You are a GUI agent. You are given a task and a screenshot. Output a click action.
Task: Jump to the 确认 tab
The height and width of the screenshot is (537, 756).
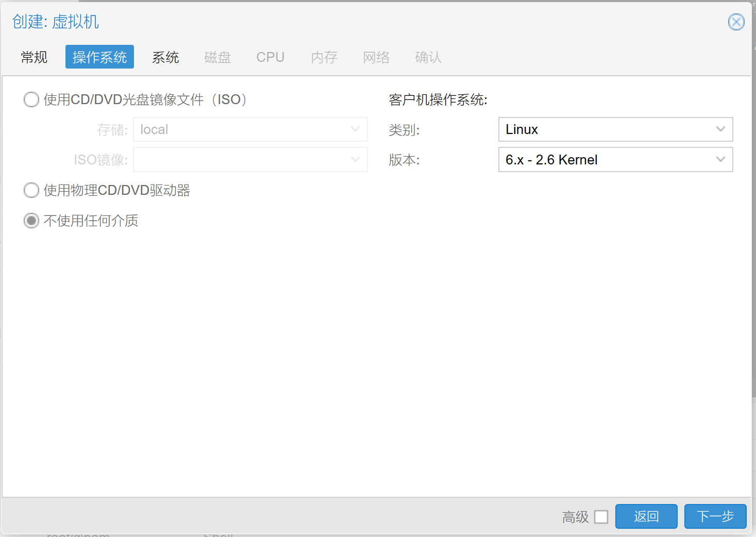pos(428,57)
